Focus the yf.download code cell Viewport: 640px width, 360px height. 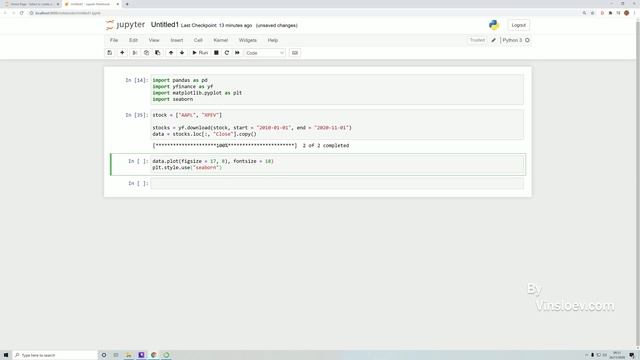(x=337, y=124)
